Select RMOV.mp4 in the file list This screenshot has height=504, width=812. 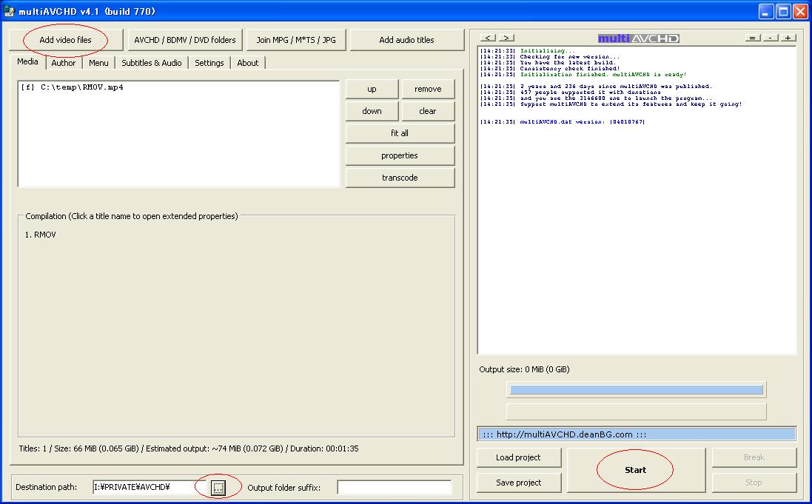[x=72, y=87]
